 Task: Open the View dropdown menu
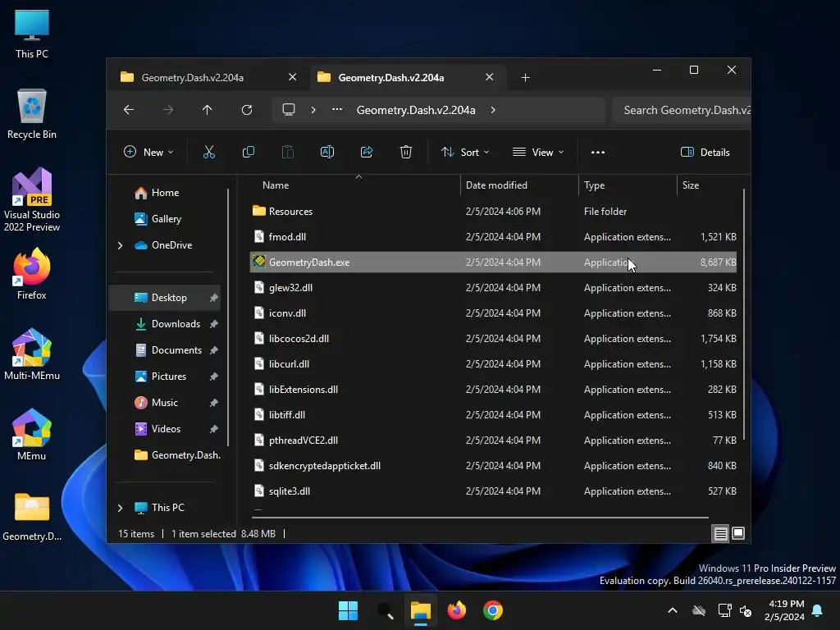coord(538,152)
